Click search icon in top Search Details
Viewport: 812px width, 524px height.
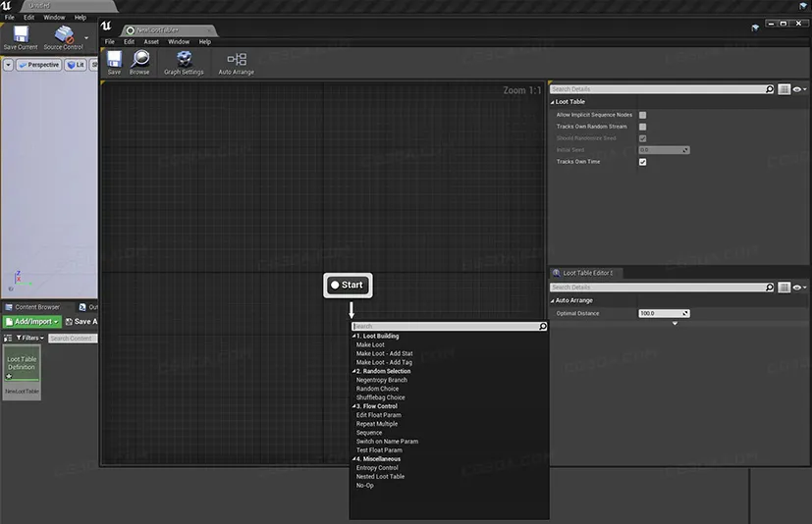[x=770, y=89]
